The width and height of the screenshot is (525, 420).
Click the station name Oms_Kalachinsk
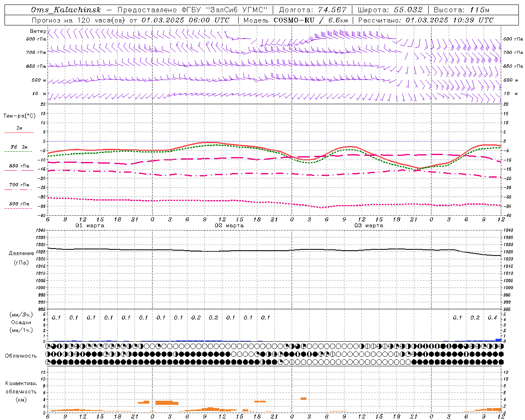66,10
